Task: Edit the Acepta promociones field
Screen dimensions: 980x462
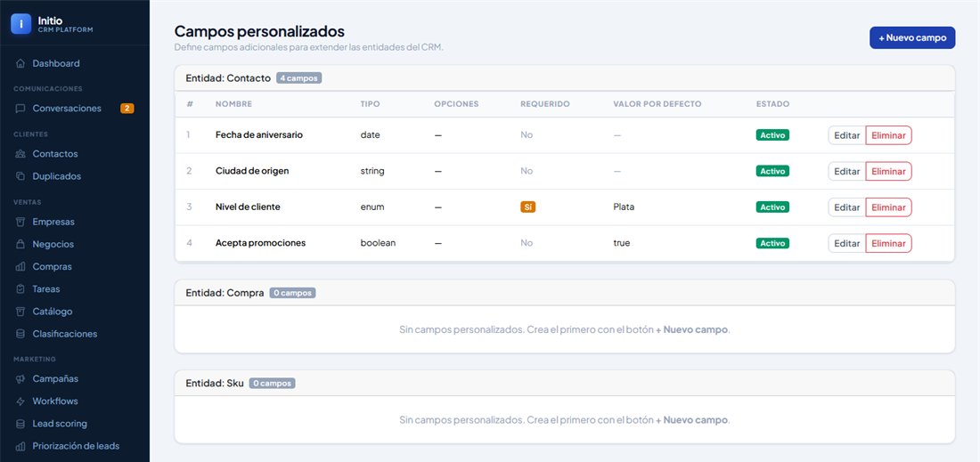Action: [x=847, y=243]
